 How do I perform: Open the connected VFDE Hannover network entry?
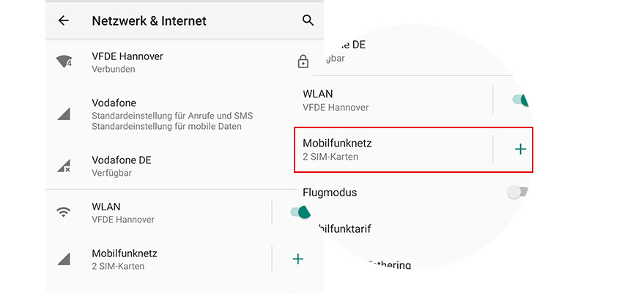coord(128,62)
